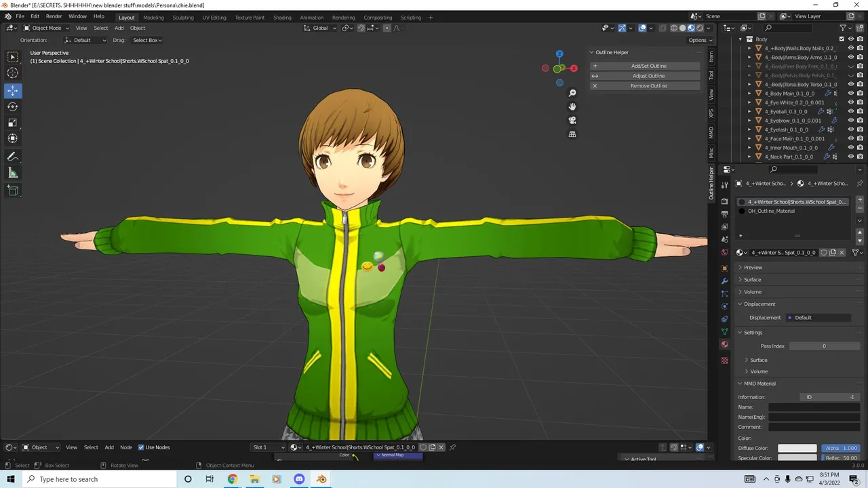The width and height of the screenshot is (868, 488).
Task: Open the Modifier properties wrench tab
Action: [x=724, y=281]
